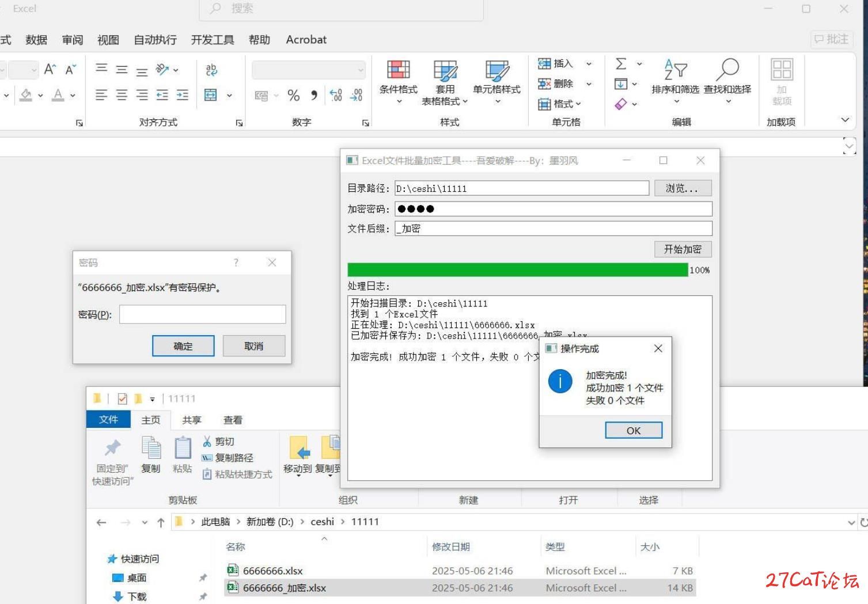The image size is (868, 604).
Task: Click the text orientation icon
Action: 162,70
